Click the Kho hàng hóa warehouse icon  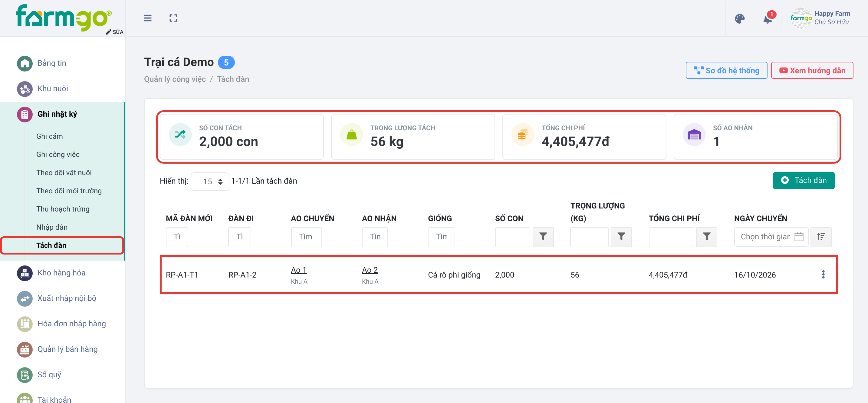25,273
